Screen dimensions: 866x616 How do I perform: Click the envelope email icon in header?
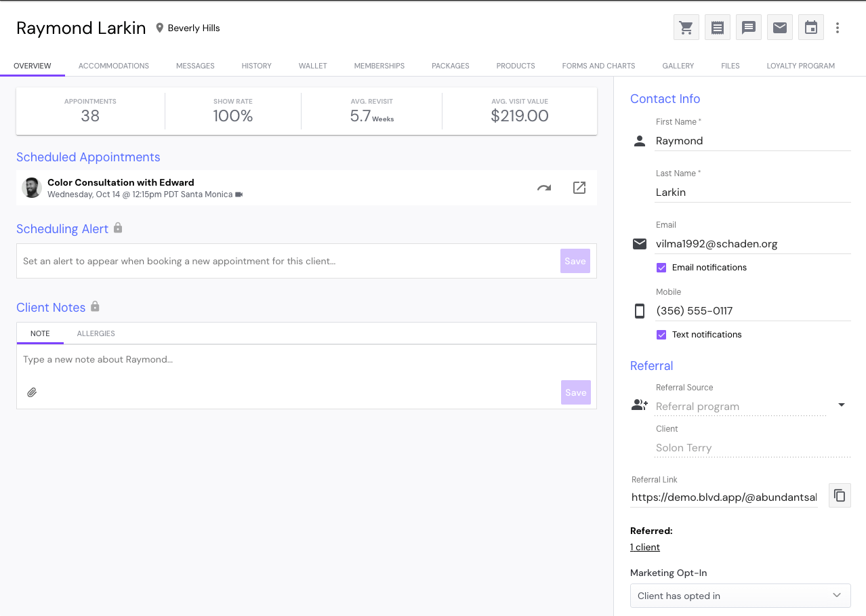(780, 28)
